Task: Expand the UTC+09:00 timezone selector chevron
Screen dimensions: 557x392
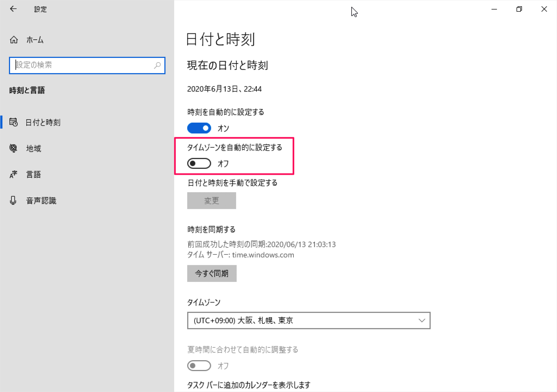Action: click(421, 320)
